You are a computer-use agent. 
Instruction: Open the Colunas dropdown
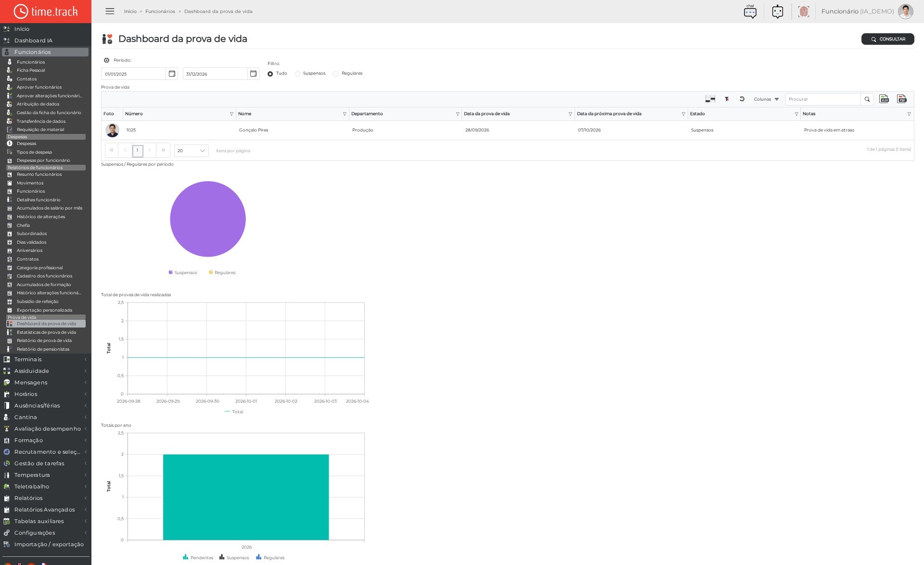(x=766, y=99)
